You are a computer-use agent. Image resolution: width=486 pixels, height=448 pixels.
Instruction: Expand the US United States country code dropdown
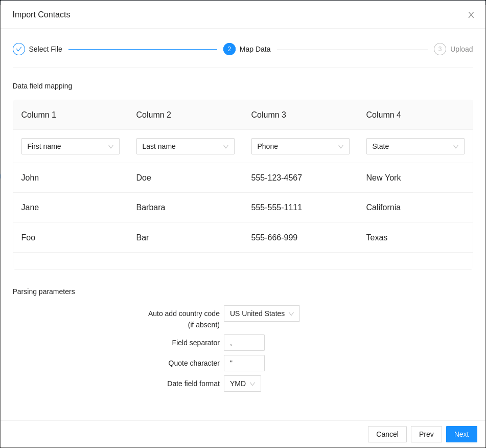pyautogui.click(x=262, y=313)
